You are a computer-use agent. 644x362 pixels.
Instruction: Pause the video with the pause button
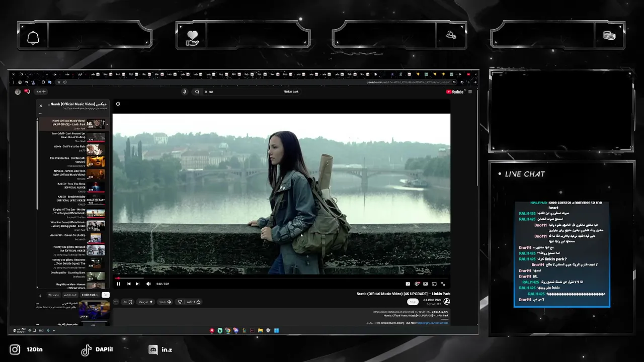118,284
